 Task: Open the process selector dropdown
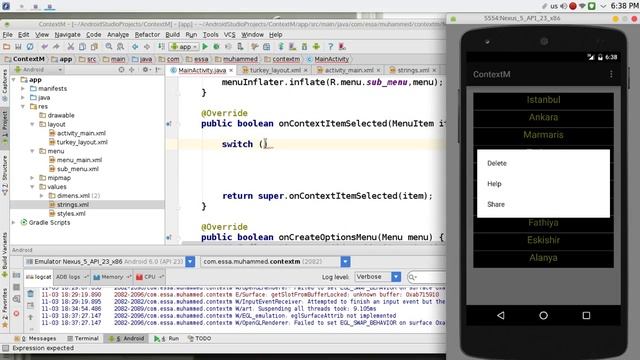click(345, 262)
